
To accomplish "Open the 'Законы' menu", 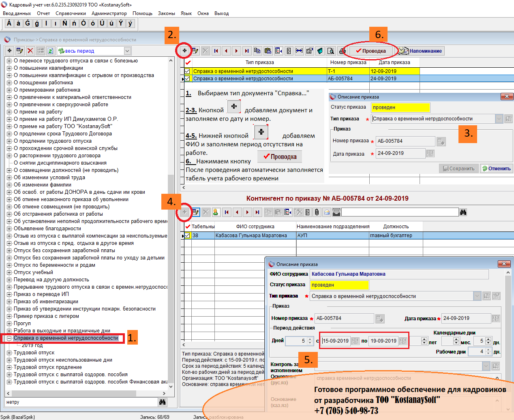I will click(x=167, y=13).
